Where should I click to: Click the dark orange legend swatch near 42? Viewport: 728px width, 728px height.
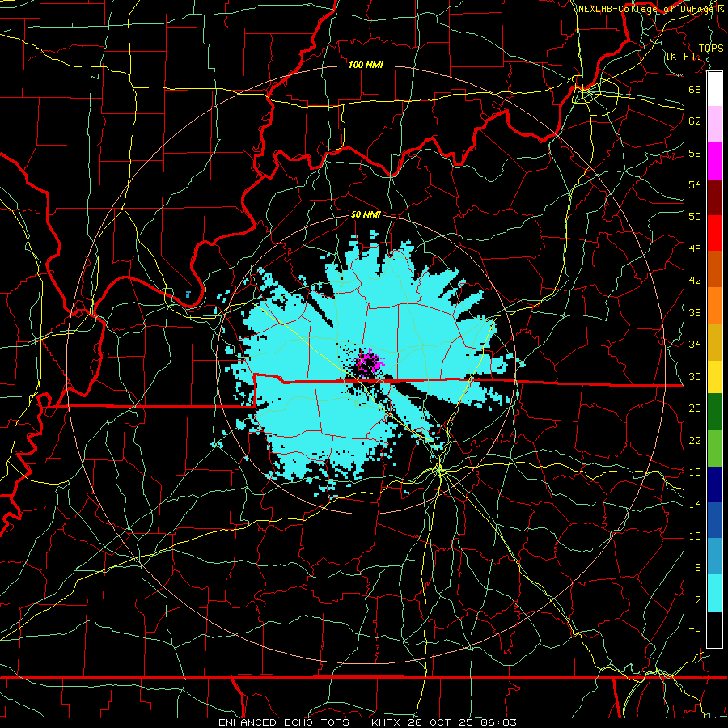click(714, 269)
